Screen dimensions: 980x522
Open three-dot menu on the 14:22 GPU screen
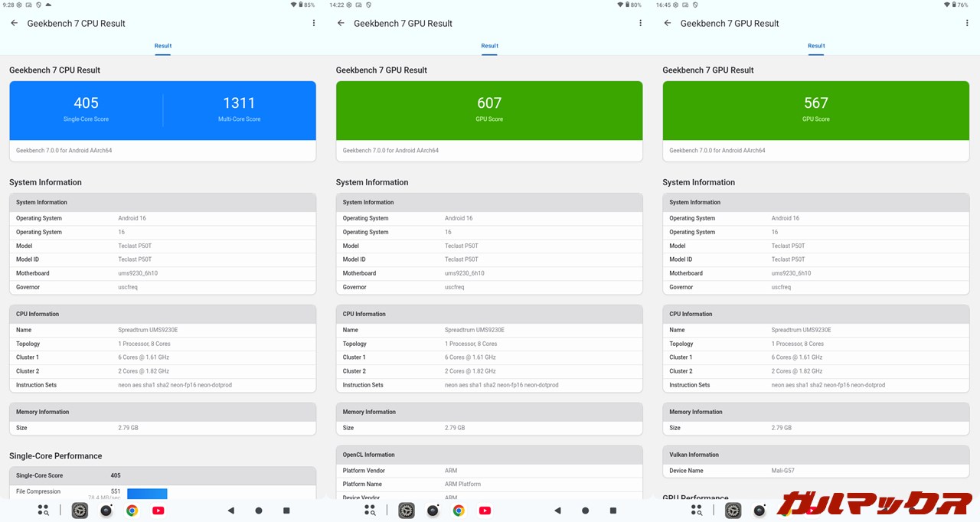point(641,23)
